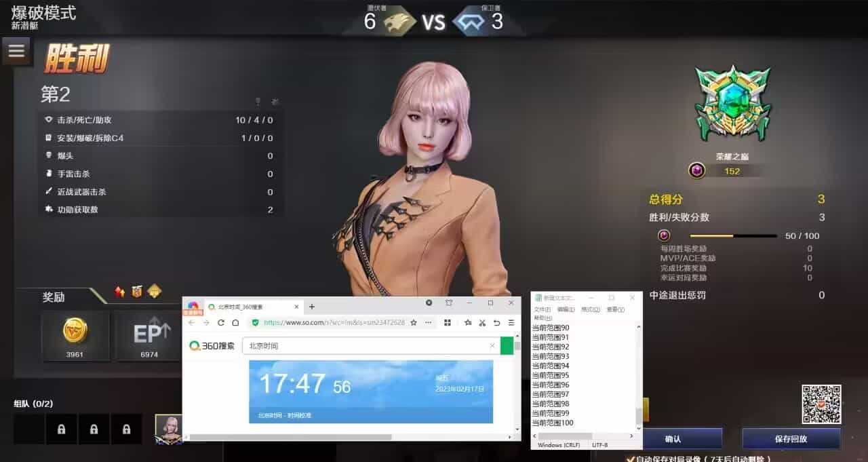Click the orange badge bonus icon beside rewards
The width and height of the screenshot is (868, 462).
(138, 292)
